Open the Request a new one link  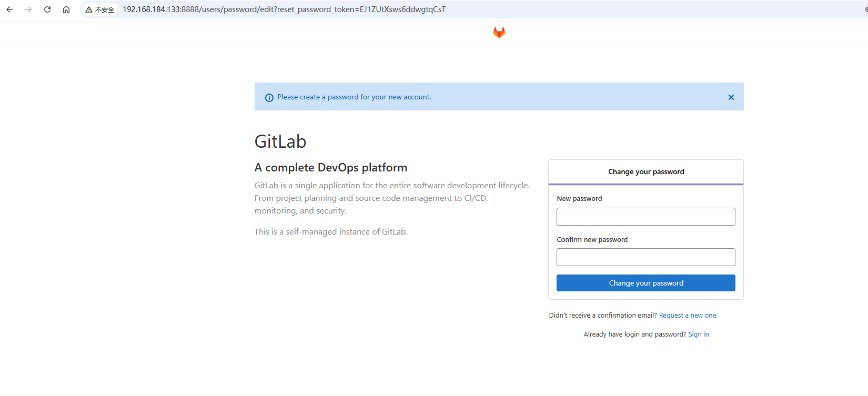tap(688, 316)
